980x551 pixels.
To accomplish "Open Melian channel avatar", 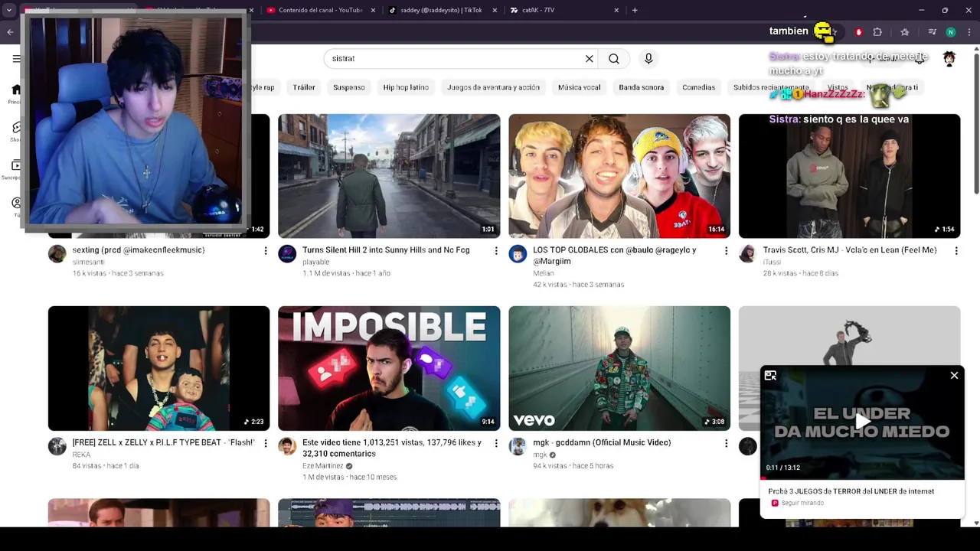I will point(518,254).
